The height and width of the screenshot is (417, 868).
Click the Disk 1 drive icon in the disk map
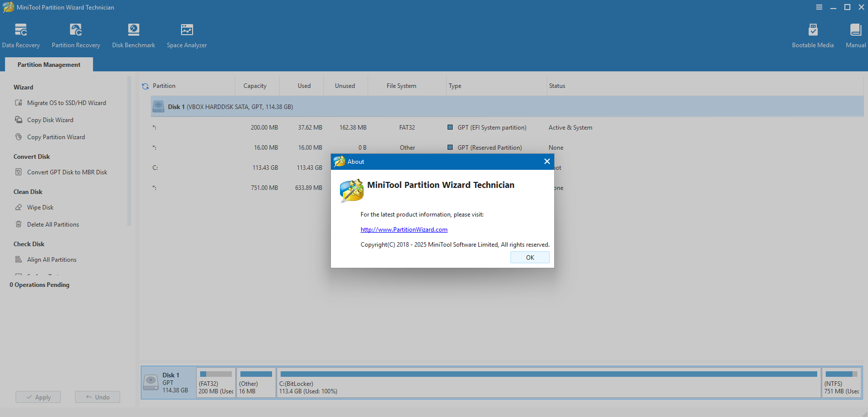(x=151, y=382)
